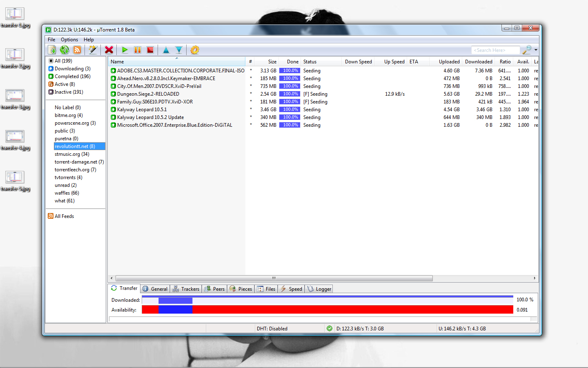
Task: Select the public (3) label
Action: (x=65, y=131)
